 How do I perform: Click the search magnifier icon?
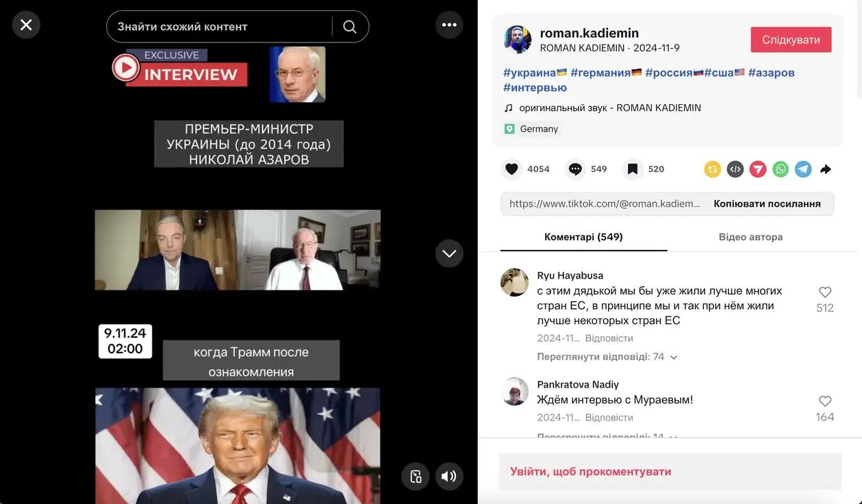[350, 27]
